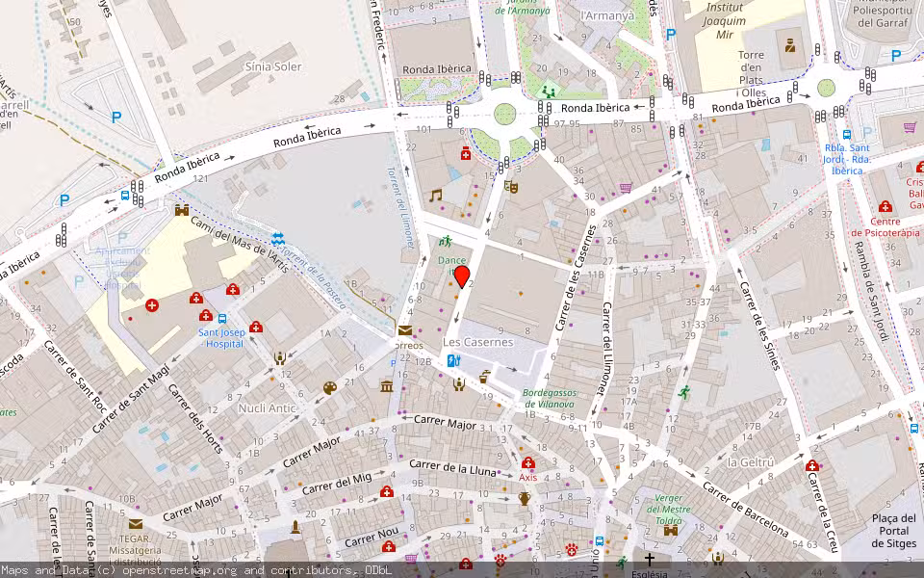Select the playground icon near Carrer dels Horts

[279, 358]
